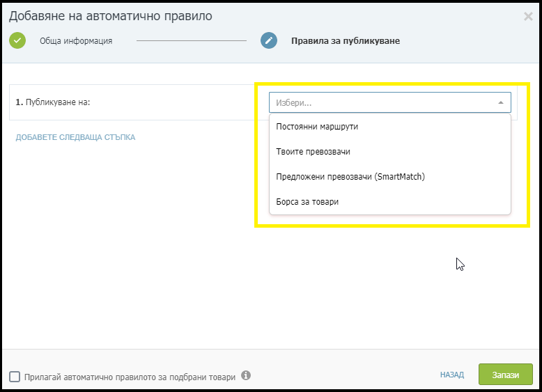
Task: Select 'Постоянни маршрути' option
Action: coord(390,127)
